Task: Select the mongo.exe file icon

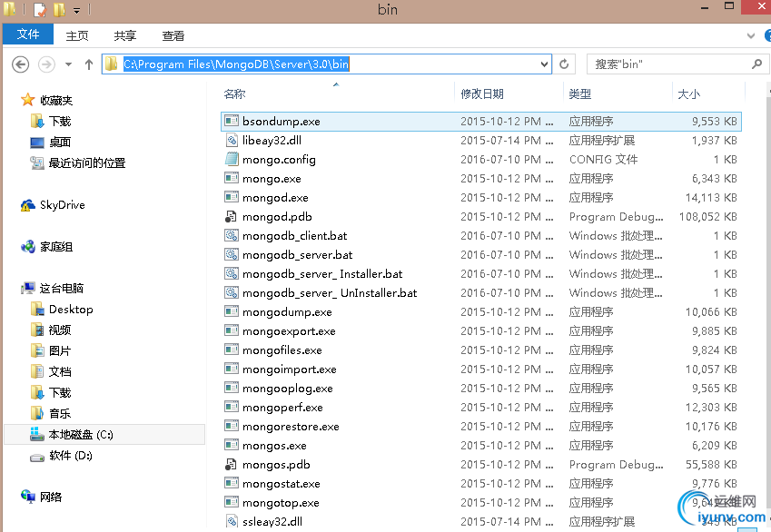Action: coord(231,178)
